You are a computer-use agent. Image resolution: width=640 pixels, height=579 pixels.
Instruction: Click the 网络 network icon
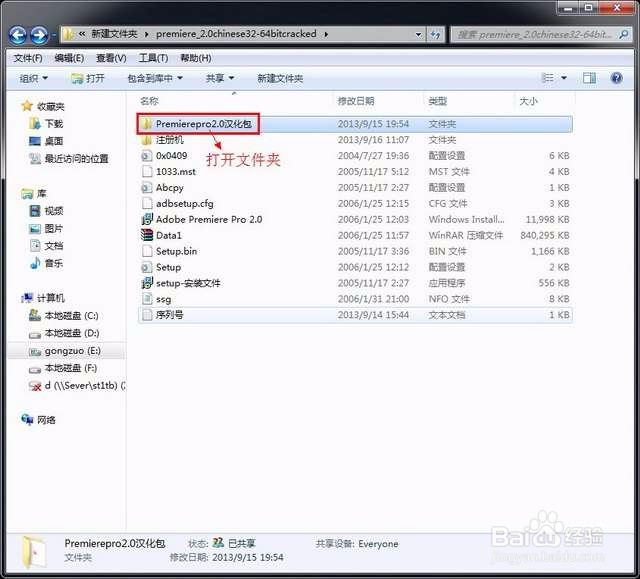(x=27, y=419)
